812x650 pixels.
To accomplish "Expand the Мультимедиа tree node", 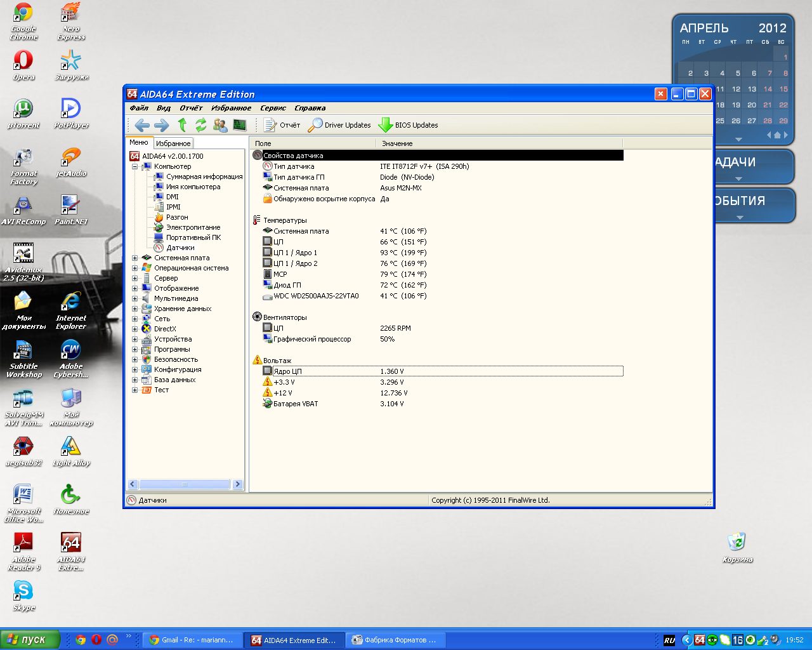I will (x=134, y=298).
